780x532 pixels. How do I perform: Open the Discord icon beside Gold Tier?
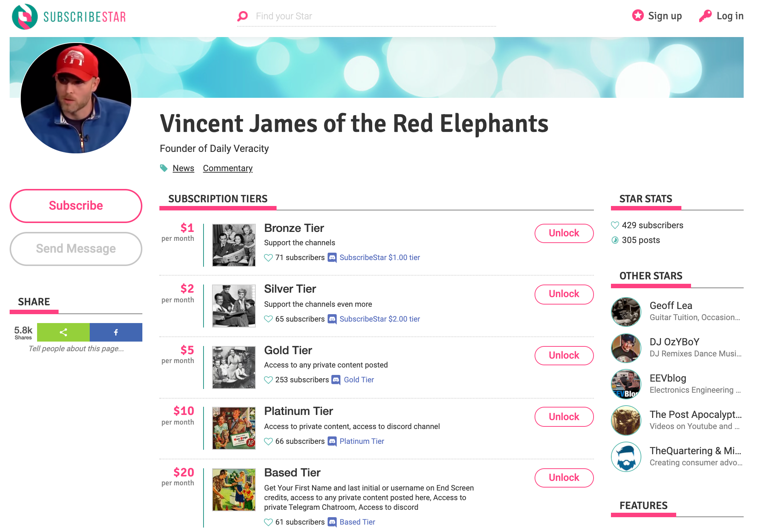coord(336,380)
